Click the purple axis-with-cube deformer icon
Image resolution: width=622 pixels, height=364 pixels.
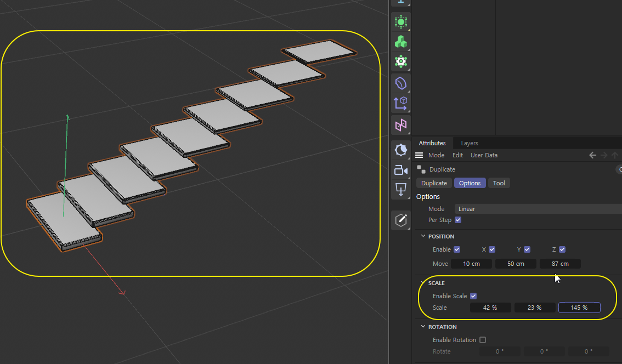[400, 104]
